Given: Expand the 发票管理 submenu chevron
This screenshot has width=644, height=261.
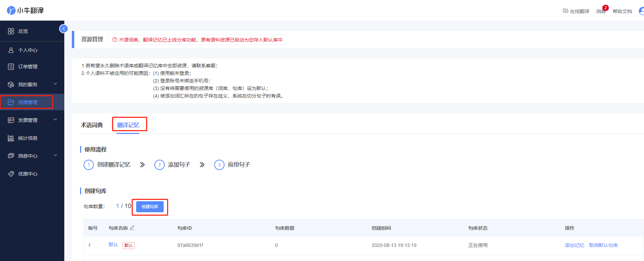Looking at the screenshot, I should pyautogui.click(x=55, y=120).
